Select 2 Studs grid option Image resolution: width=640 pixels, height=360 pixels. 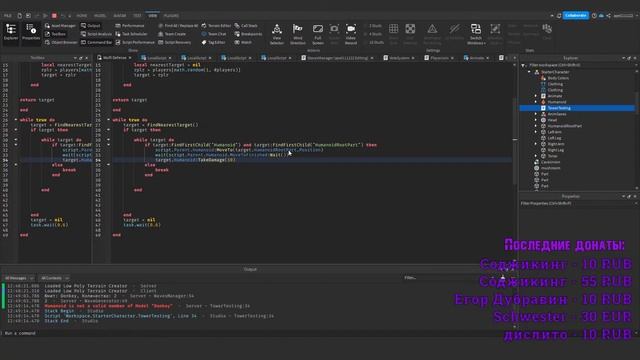click(373, 26)
